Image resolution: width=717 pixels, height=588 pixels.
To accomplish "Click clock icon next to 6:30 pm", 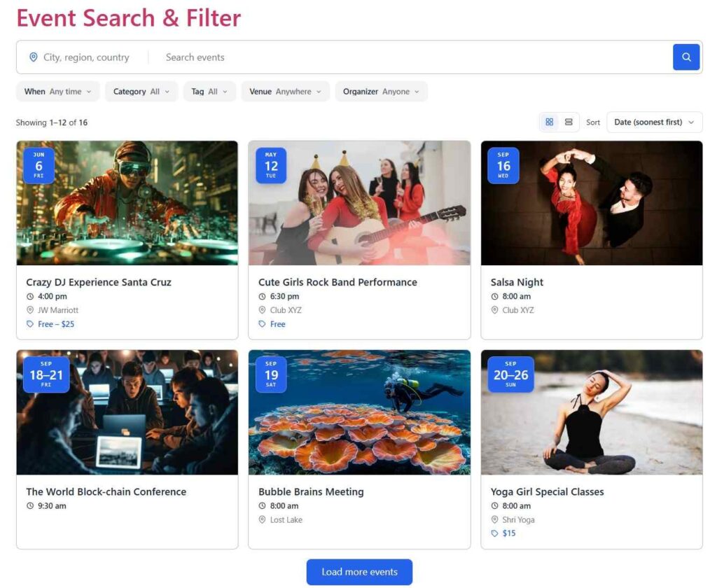I will [262, 296].
